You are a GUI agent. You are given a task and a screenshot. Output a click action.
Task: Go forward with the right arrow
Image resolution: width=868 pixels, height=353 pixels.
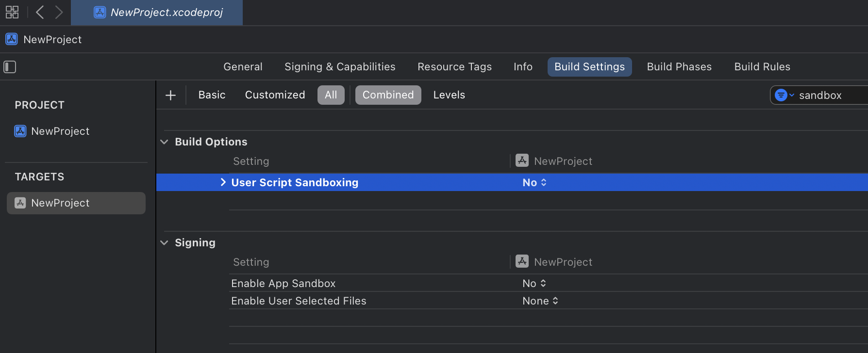pos(59,12)
